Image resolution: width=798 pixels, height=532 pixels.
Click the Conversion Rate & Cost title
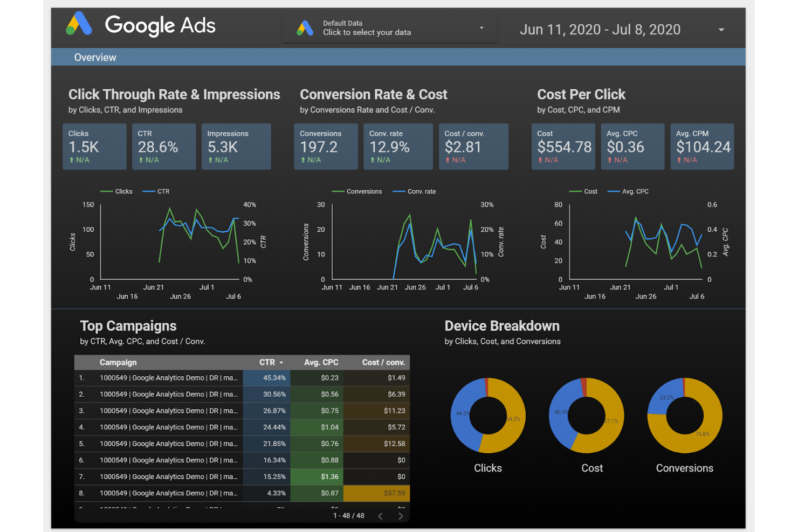coord(374,94)
